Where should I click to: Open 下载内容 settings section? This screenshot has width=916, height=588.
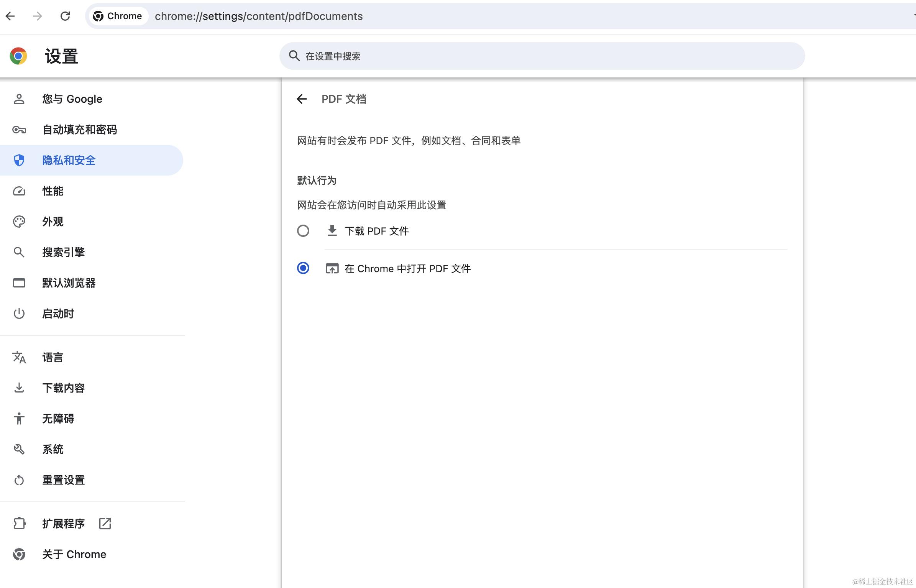point(64,388)
